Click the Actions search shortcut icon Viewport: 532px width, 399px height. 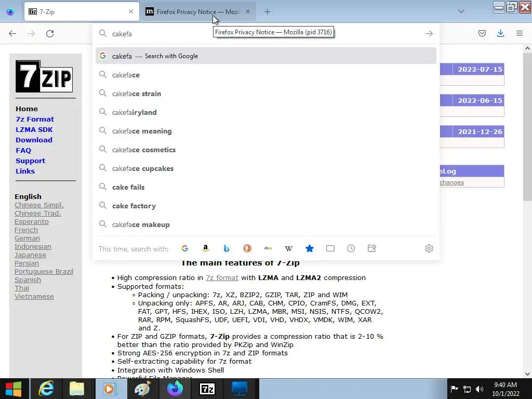[x=372, y=248]
